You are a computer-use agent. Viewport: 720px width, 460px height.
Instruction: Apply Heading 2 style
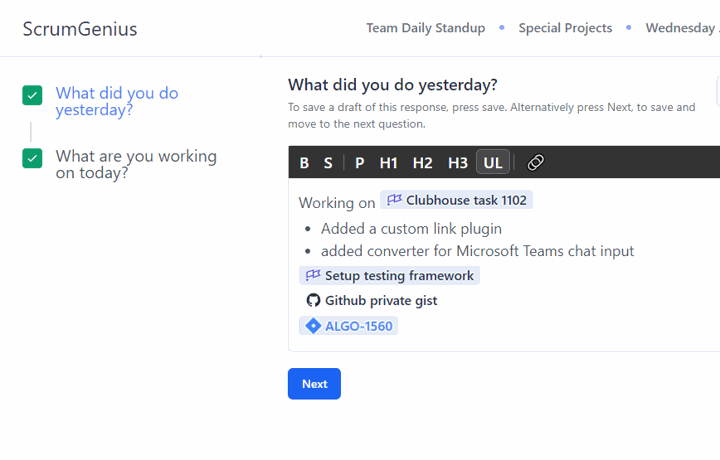(423, 163)
